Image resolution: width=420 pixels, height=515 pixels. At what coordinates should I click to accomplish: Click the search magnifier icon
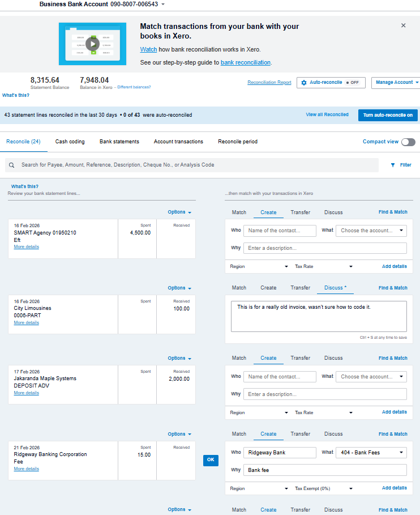11,165
